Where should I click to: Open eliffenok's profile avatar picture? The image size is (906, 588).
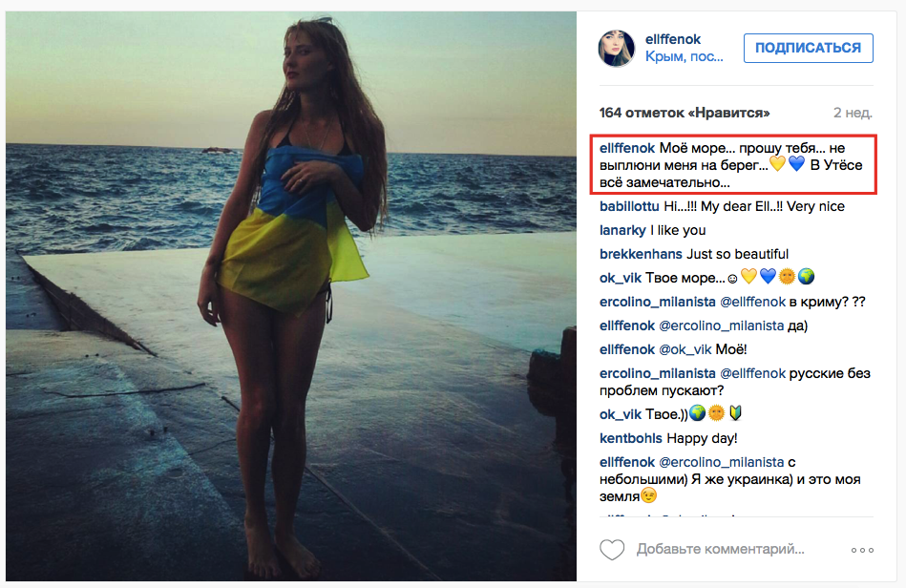click(x=617, y=48)
